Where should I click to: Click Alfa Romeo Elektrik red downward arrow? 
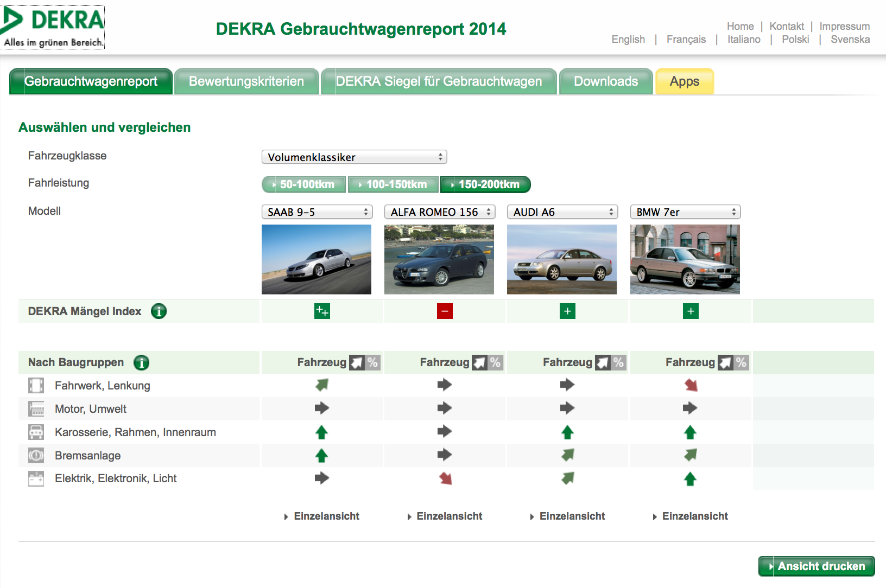(445, 478)
